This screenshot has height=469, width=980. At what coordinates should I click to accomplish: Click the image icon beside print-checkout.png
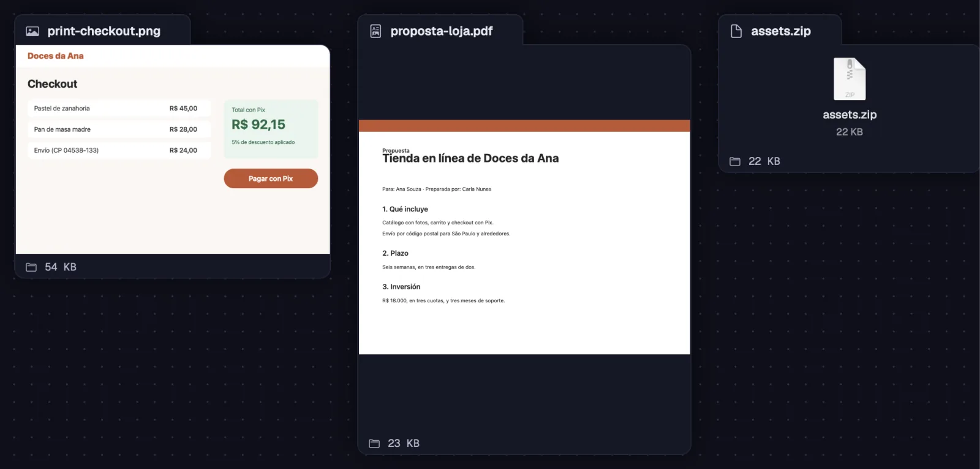pyautogui.click(x=32, y=31)
